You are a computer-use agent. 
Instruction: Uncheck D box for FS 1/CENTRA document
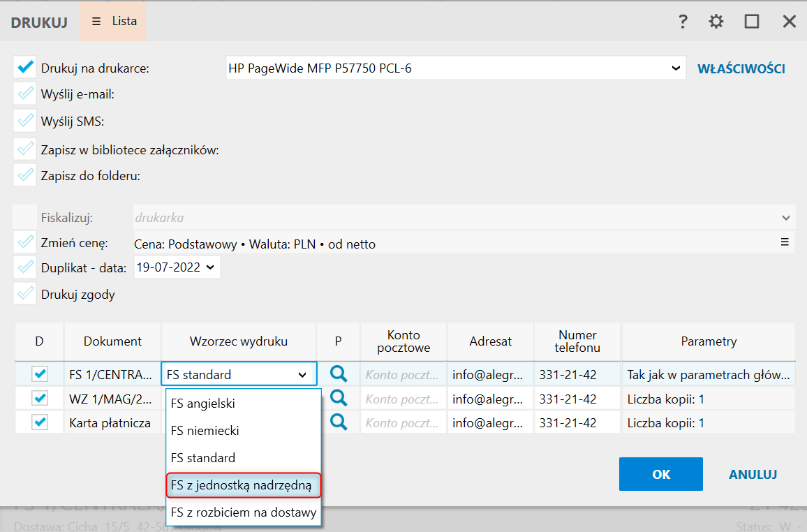40,374
